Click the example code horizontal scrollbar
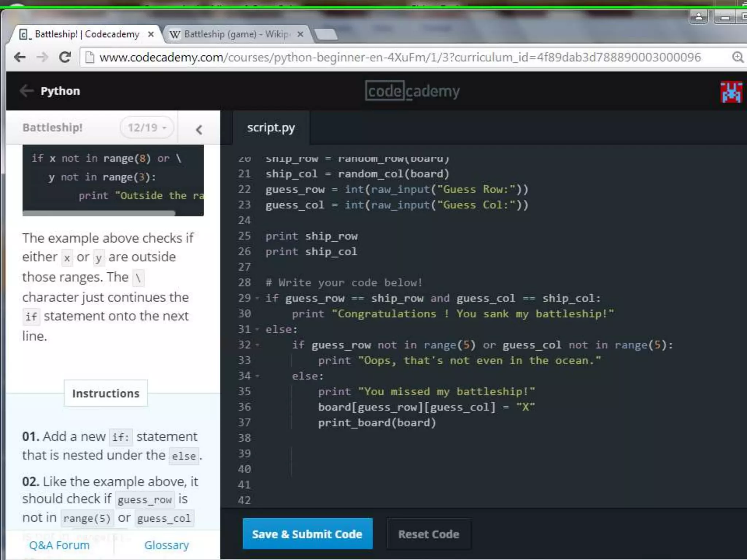This screenshot has width=747, height=560. click(98, 213)
